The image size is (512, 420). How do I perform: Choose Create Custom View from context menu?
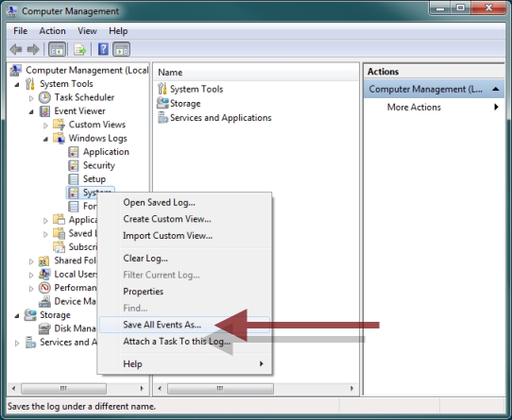tap(184, 219)
